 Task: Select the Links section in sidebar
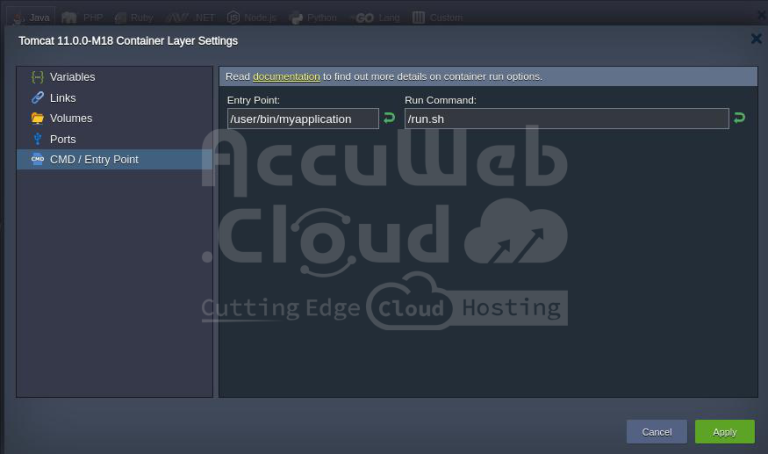(62, 98)
